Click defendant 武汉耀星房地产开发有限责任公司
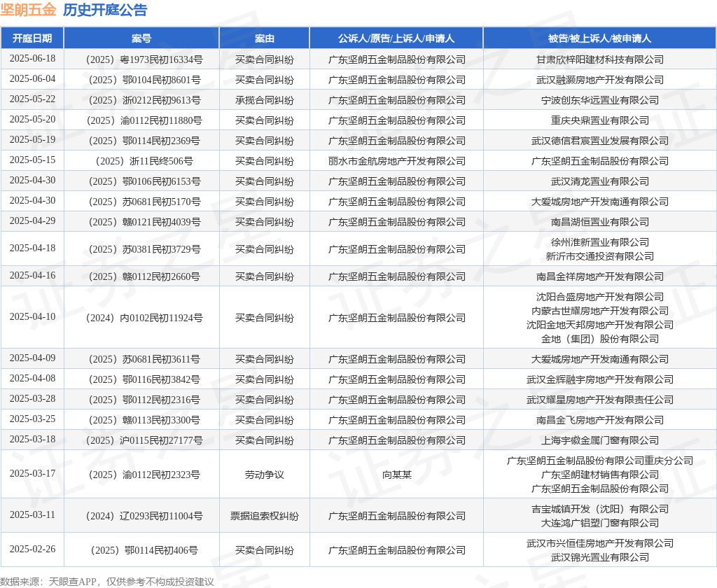Viewport: 717px width, 588px height. pyautogui.click(x=600, y=400)
